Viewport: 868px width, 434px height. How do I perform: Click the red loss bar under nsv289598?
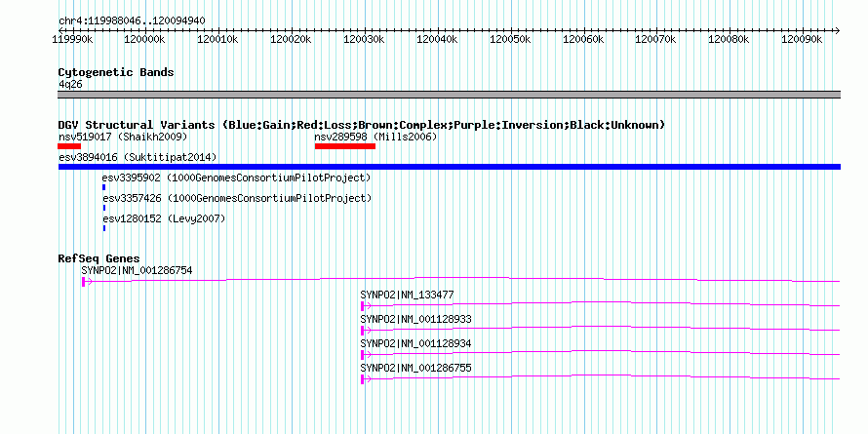(x=345, y=146)
